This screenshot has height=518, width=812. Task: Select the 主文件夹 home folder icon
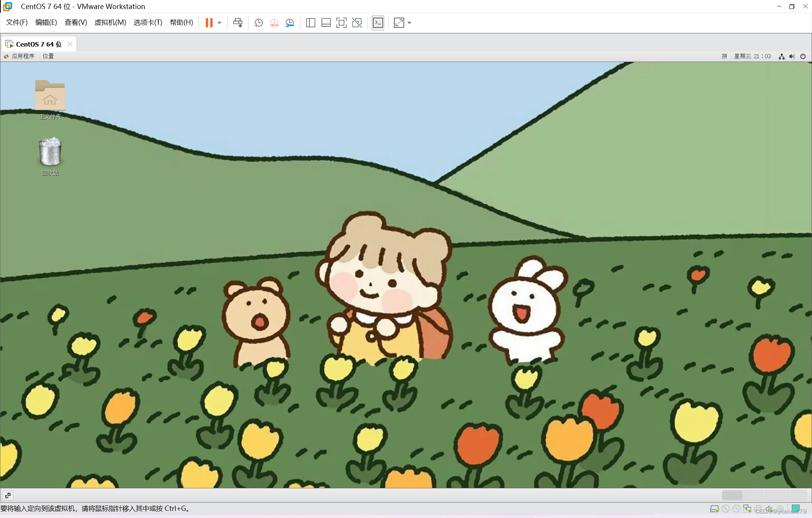coord(50,100)
